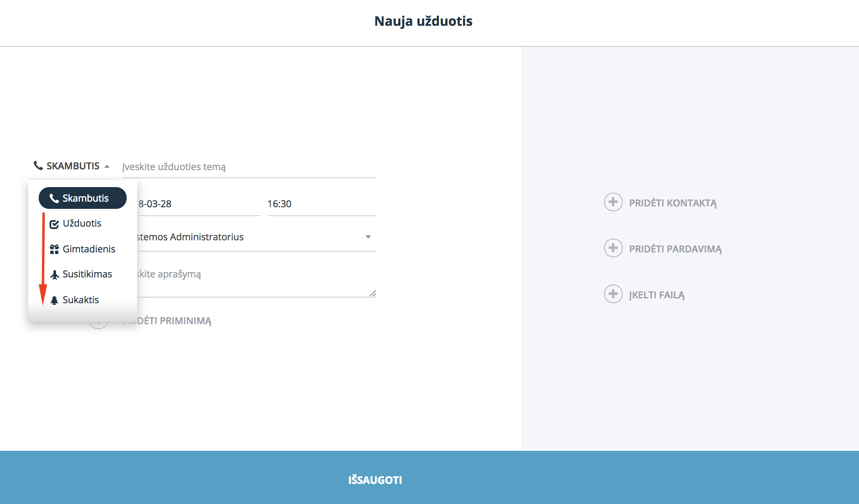The image size is (859, 504).
Task: Click the PRIDĖTI PRIMINIMĄ reminder link
Action: [167, 321]
